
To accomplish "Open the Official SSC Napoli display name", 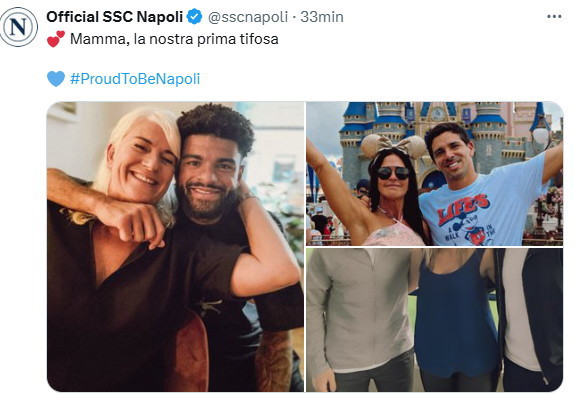I will tap(115, 17).
